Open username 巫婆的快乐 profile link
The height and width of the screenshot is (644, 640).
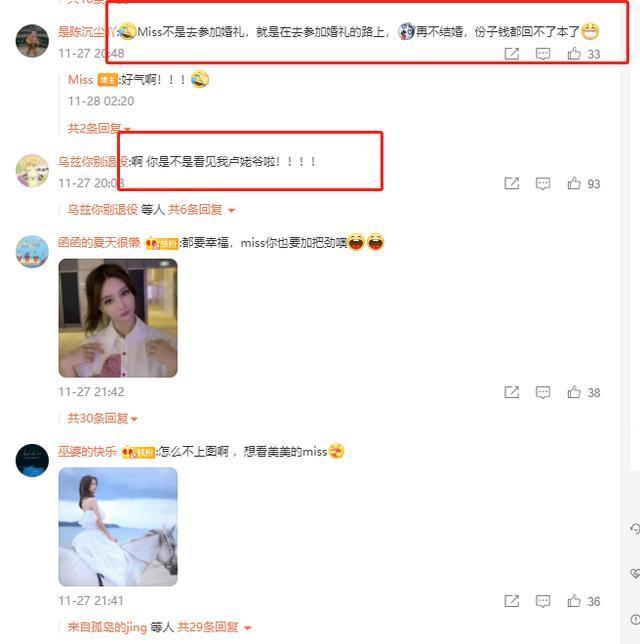87,452
